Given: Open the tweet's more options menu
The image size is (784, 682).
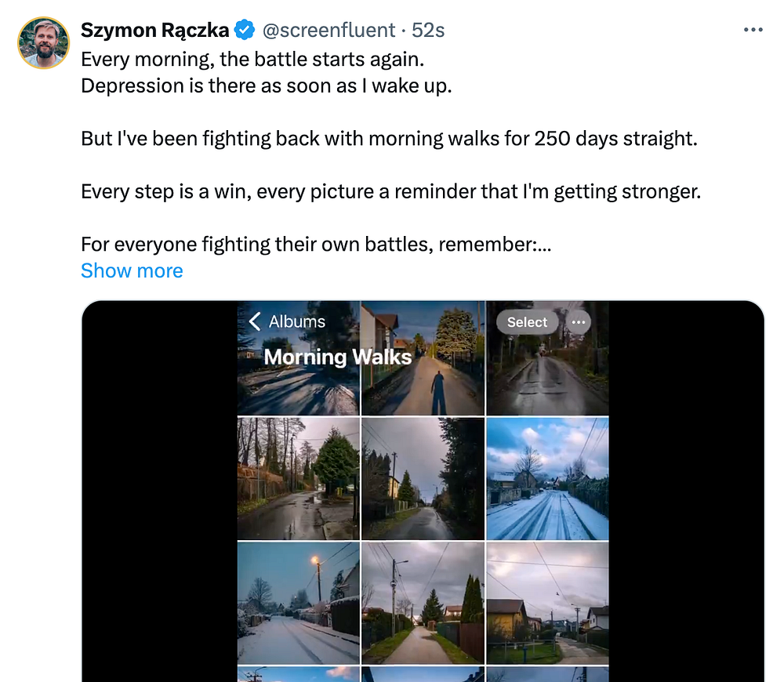Looking at the screenshot, I should [753, 30].
